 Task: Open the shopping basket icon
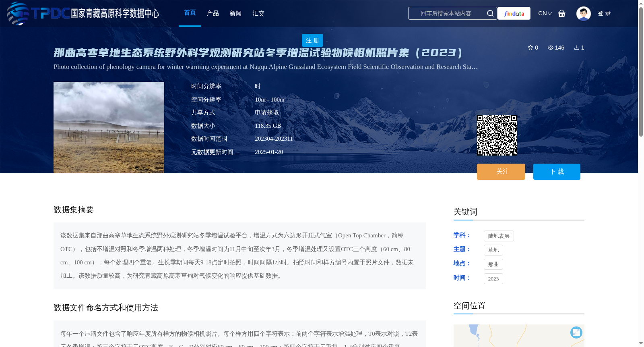[x=562, y=13]
